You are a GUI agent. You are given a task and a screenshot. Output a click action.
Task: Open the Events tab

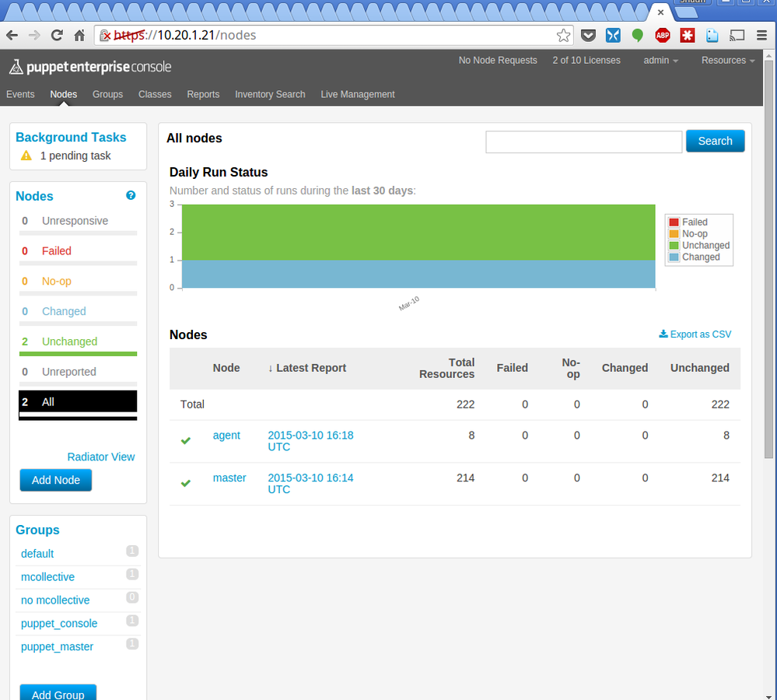point(20,94)
